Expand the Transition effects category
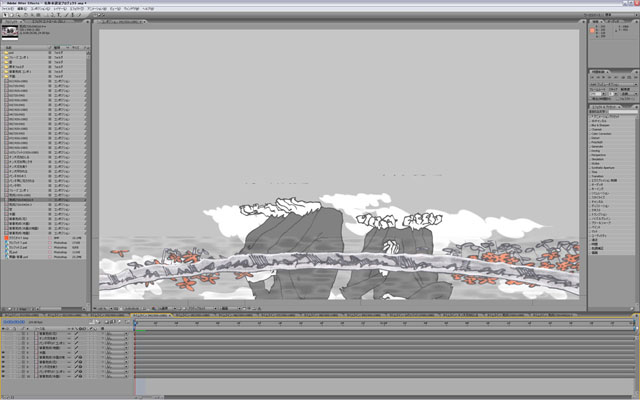The height and width of the screenshot is (400, 640). (x=590, y=176)
